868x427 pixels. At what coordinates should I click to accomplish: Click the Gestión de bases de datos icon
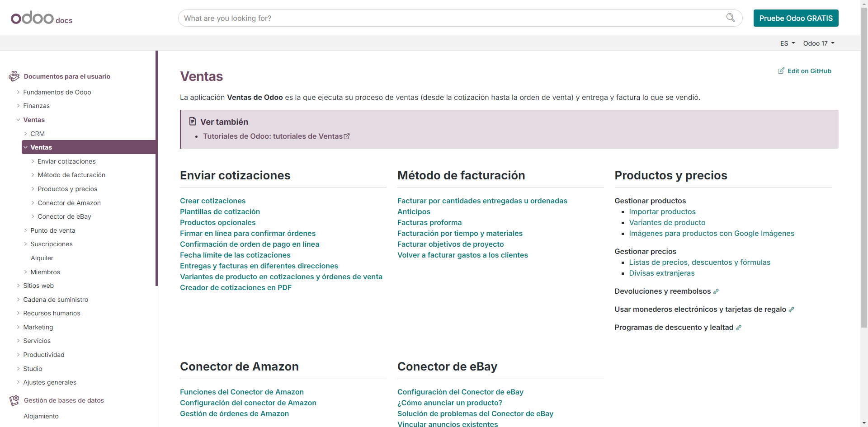(x=14, y=400)
